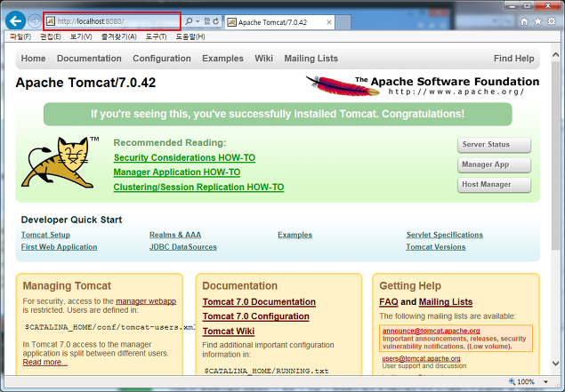This screenshot has width=565, height=392.
Task: Click the browser Back arrow button
Action: pyautogui.click(x=15, y=21)
